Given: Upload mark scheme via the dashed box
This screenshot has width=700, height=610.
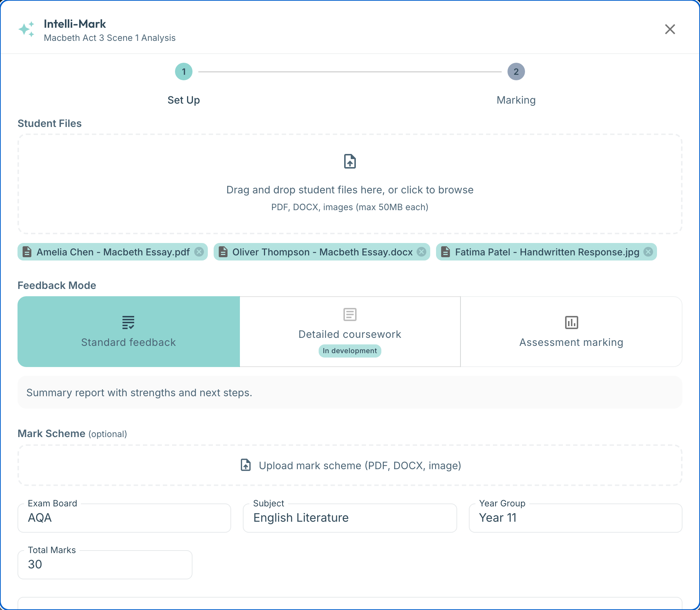Looking at the screenshot, I should point(350,465).
